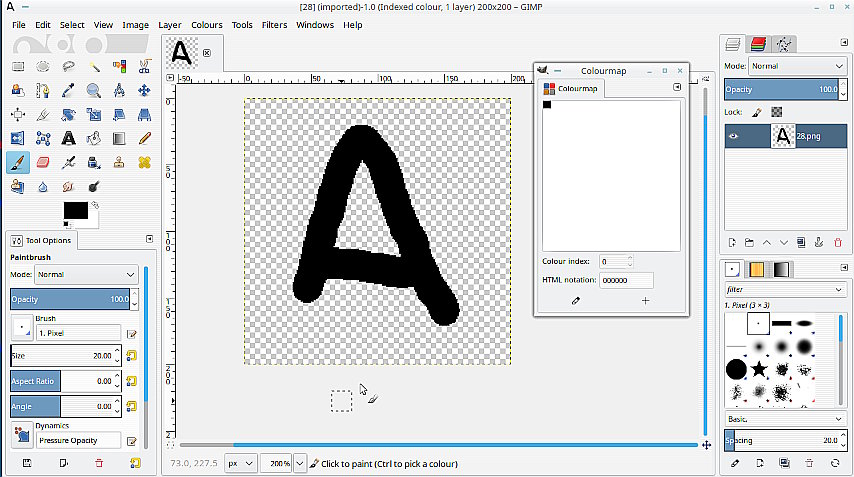This screenshot has width=854, height=477.
Task: Select the Flip tool
Action: point(18,138)
